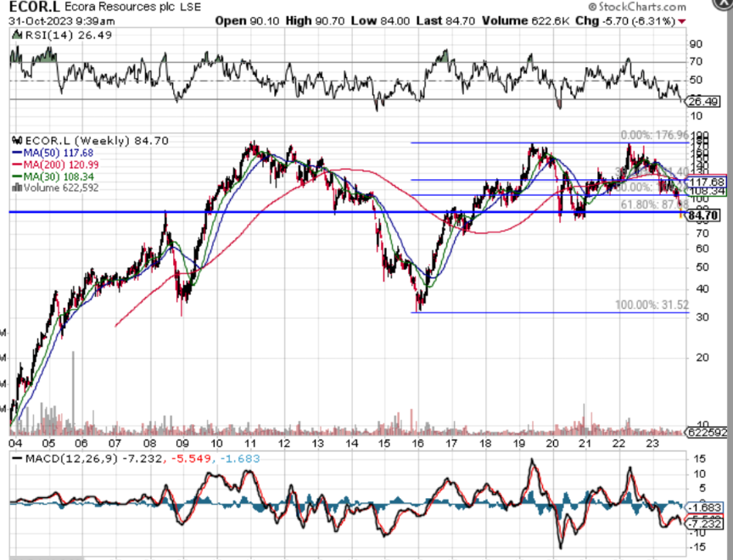Click the RSI current value tag 26.49
Image resolution: width=733 pixels, height=560 pixels.
pyautogui.click(x=703, y=102)
